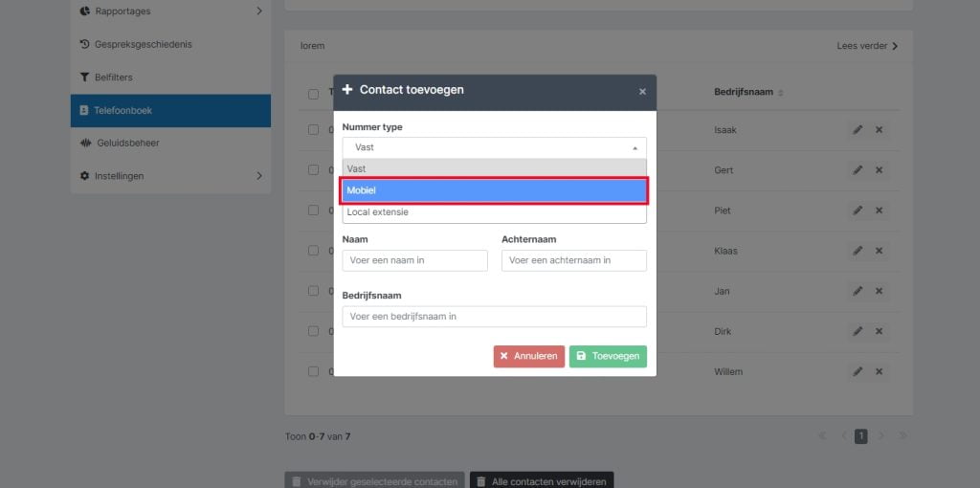The image size is (980, 488).
Task: Sort by the Bedrijfsnaam column
Action: click(x=748, y=93)
